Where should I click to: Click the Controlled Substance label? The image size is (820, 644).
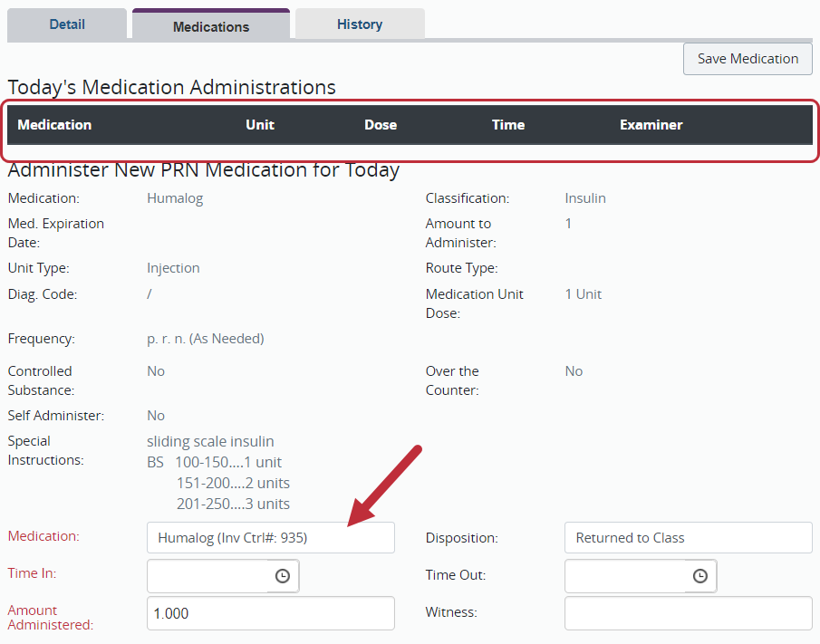41,380
